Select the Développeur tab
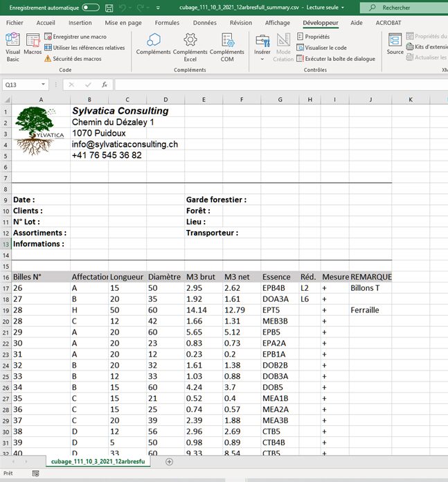 pyautogui.click(x=321, y=23)
